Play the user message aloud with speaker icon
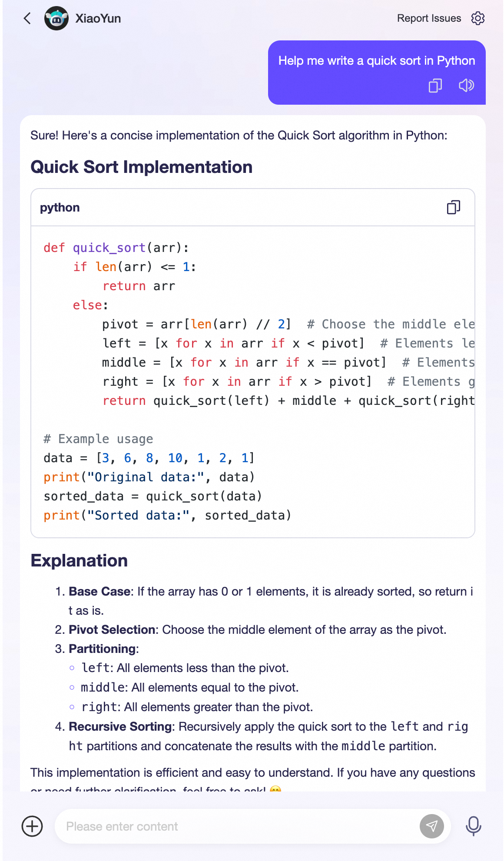This screenshot has height=861, width=504. point(467,85)
